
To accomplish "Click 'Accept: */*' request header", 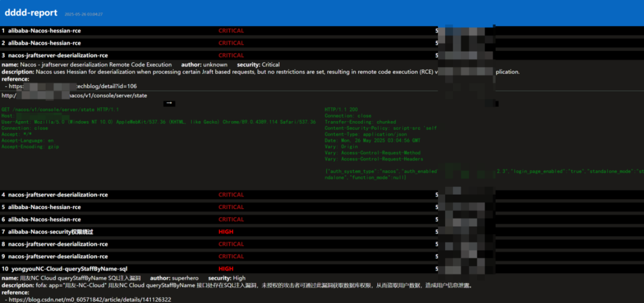I will coord(16,134).
